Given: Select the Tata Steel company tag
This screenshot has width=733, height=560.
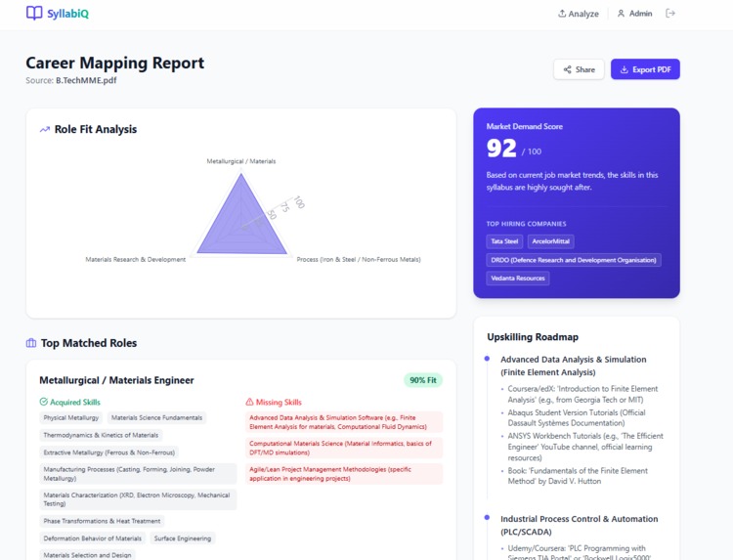Looking at the screenshot, I should click(x=504, y=241).
